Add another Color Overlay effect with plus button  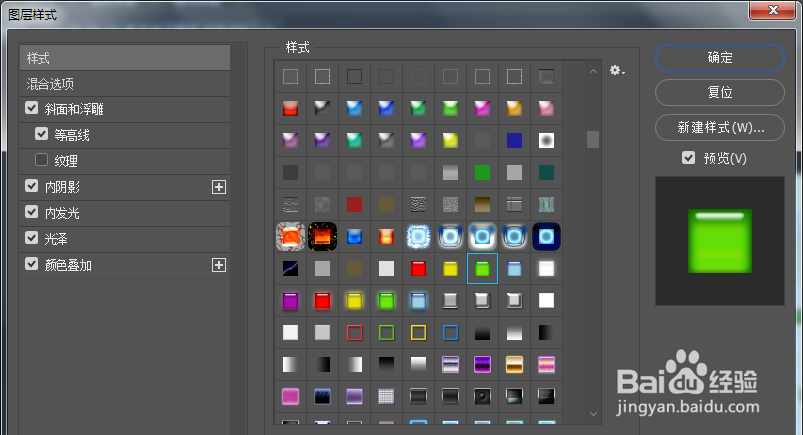tap(219, 265)
